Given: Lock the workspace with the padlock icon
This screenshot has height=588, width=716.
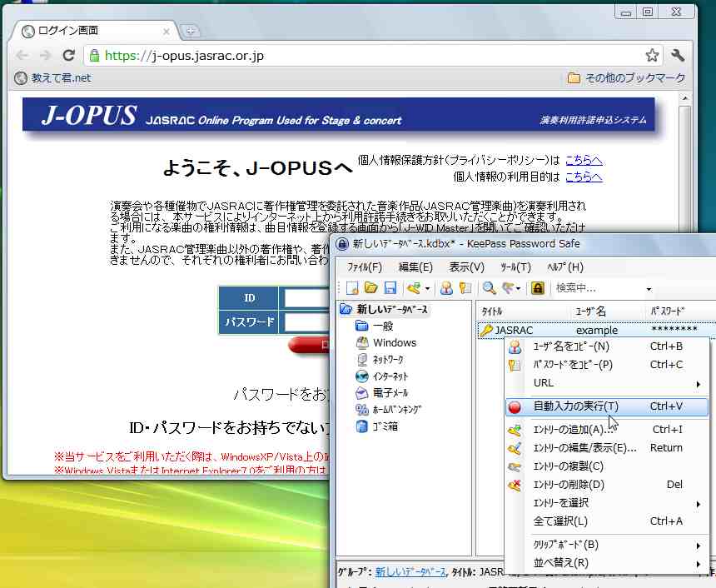Looking at the screenshot, I should [538, 288].
